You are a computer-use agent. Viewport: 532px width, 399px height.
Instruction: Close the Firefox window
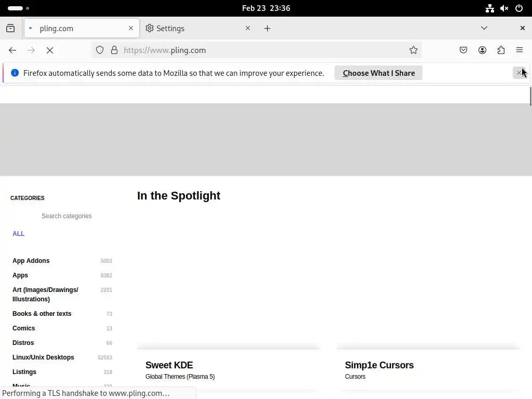(523, 28)
